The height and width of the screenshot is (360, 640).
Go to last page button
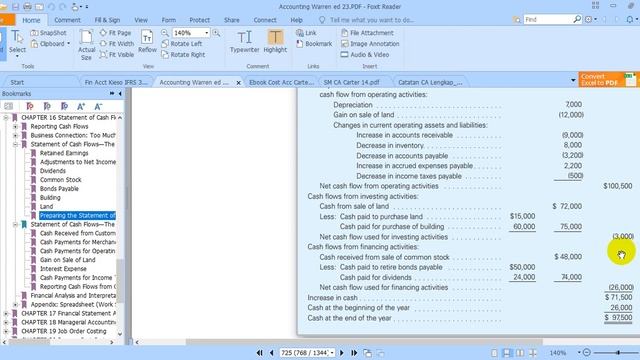pyautogui.click(x=354, y=353)
